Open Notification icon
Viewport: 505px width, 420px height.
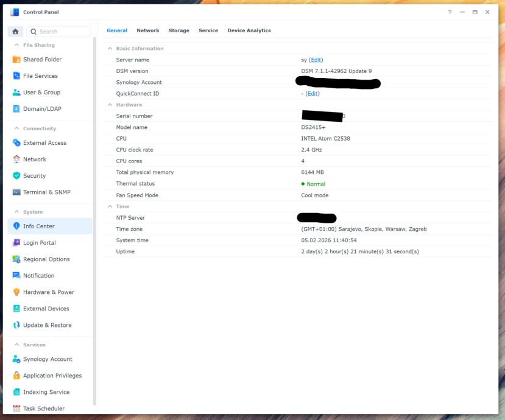point(16,276)
